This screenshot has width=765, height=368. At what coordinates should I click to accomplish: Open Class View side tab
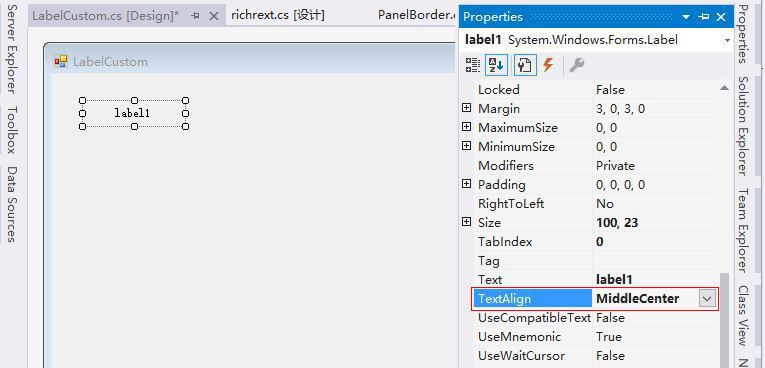click(x=743, y=316)
